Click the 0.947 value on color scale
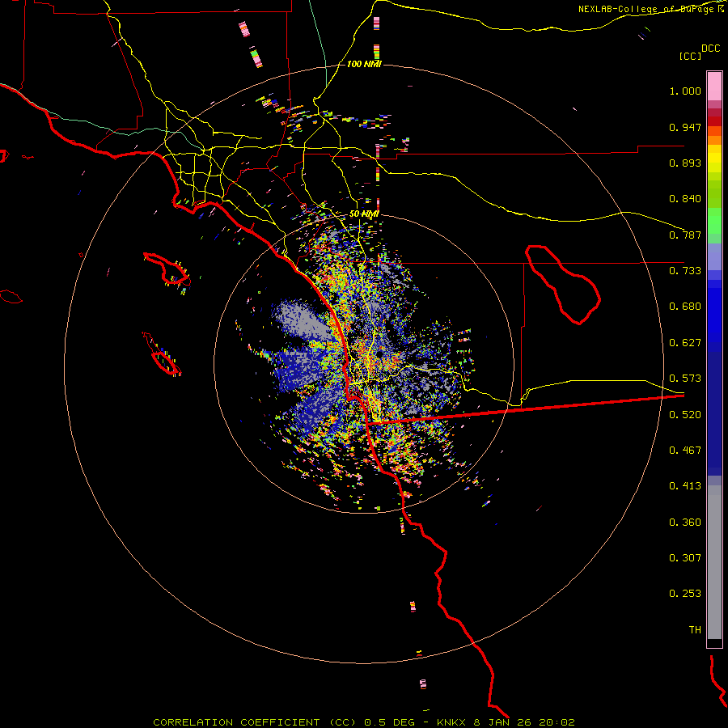 tap(685, 127)
